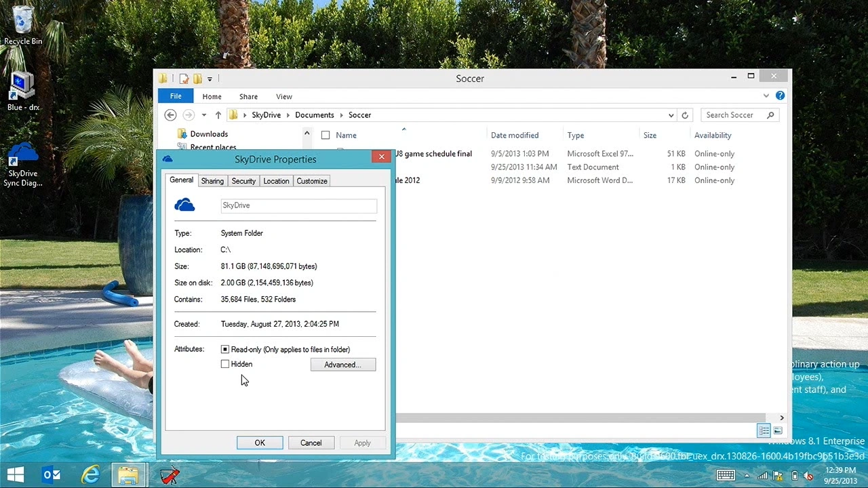The height and width of the screenshot is (488, 868).
Task: Expand the address bar history dropdown
Action: pyautogui.click(x=671, y=115)
